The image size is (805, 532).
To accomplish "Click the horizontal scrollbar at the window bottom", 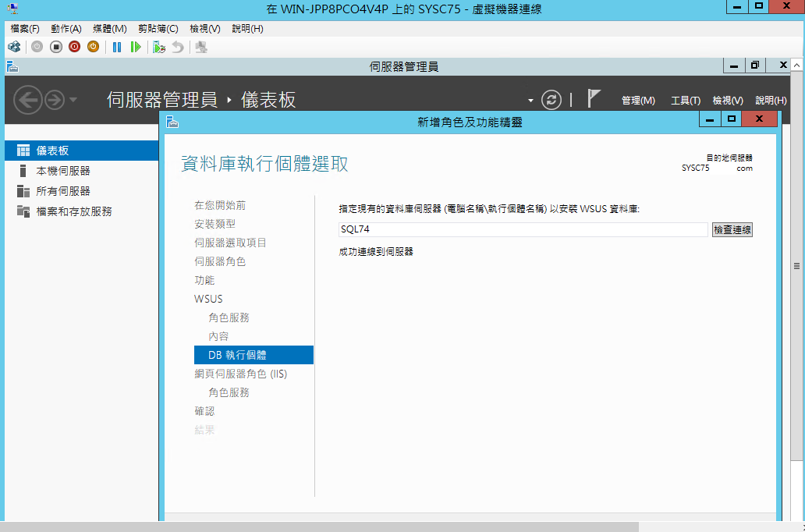I will [319, 527].
